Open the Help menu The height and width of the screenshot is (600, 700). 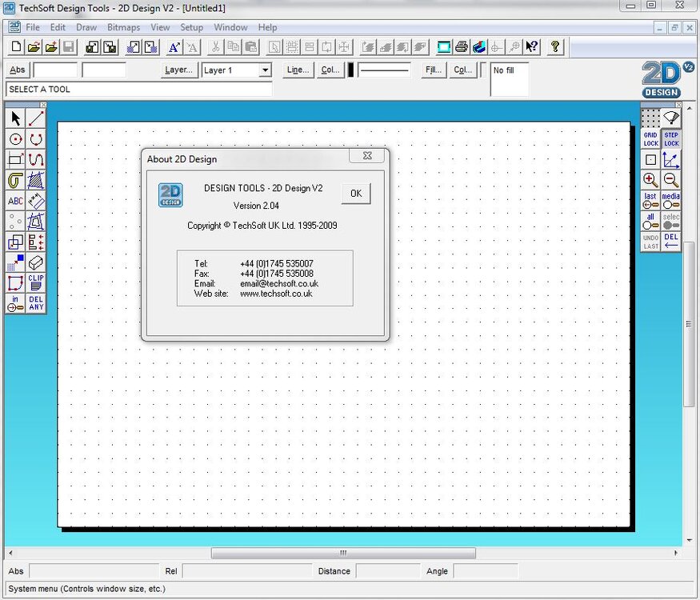(x=267, y=28)
